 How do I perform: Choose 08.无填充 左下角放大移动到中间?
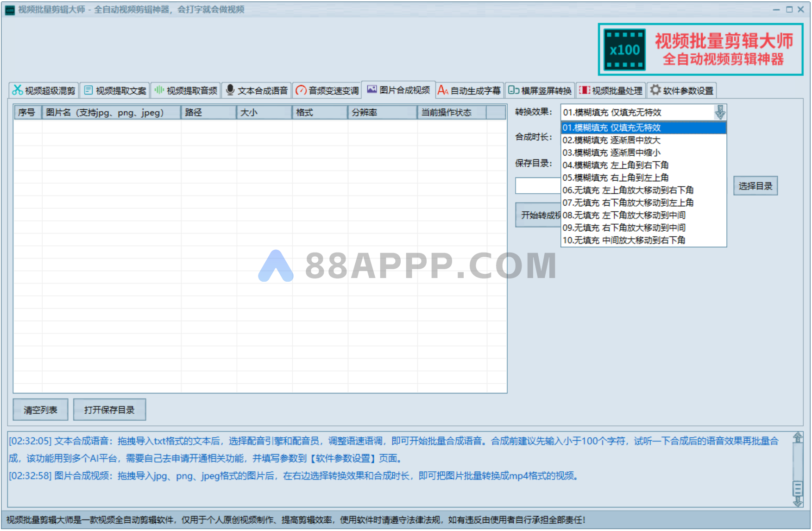(643, 215)
